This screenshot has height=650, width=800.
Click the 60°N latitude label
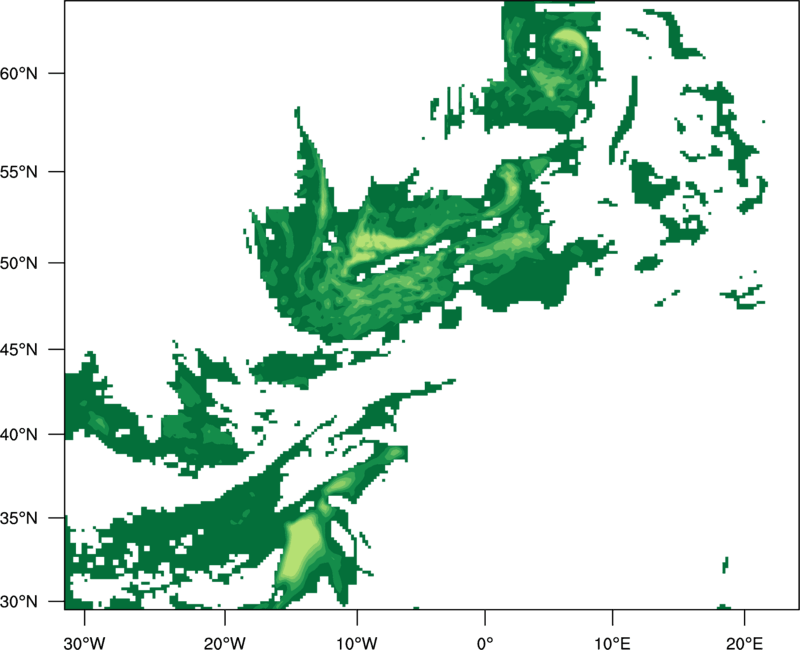19,73
